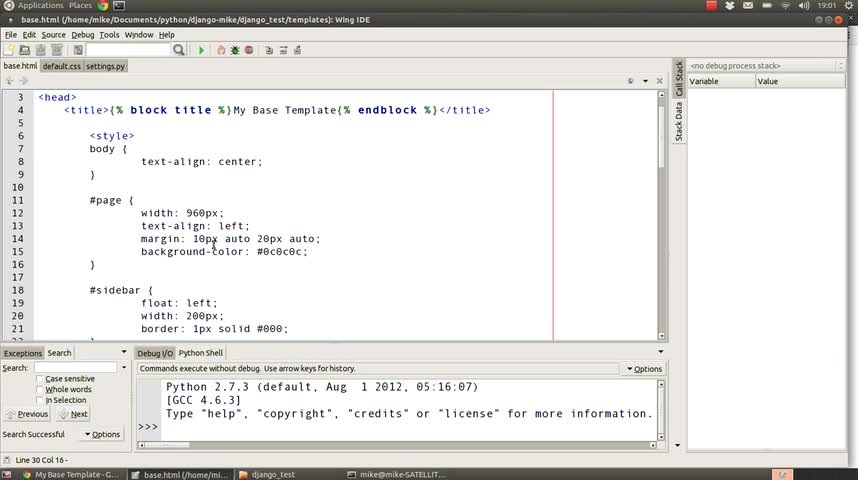Open the Search panel Options dropdown
858x480 pixels.
[102, 434]
